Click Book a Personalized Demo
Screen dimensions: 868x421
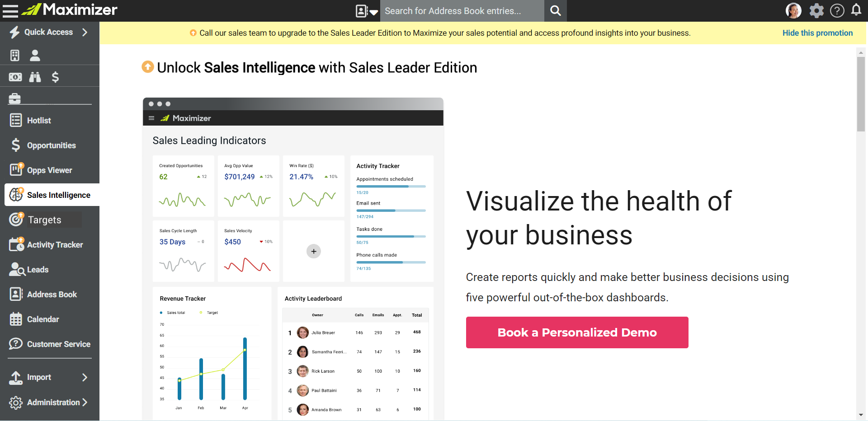[x=577, y=332]
